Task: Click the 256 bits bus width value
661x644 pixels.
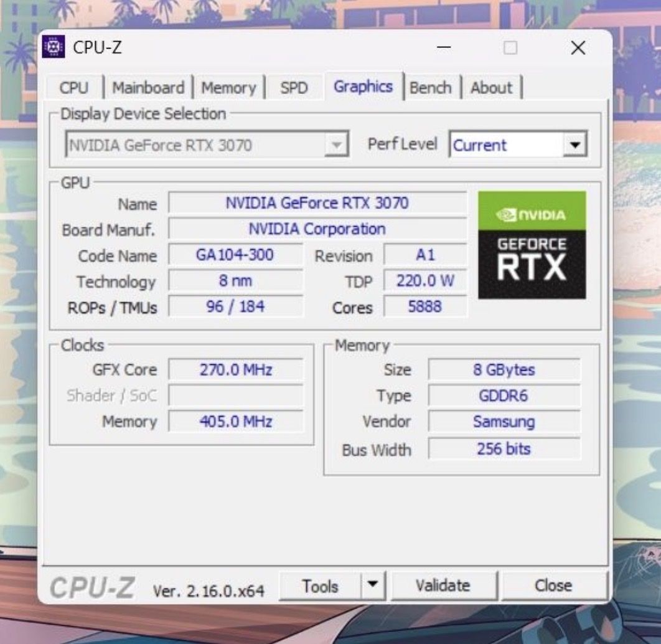Action: pos(504,448)
